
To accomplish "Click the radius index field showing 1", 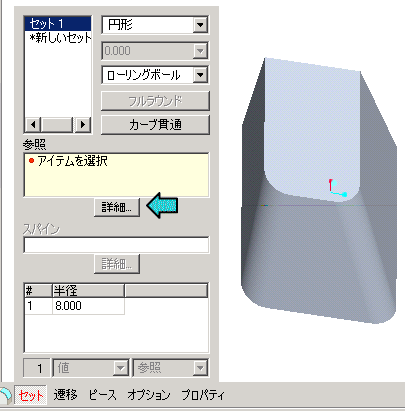I will (x=37, y=368).
